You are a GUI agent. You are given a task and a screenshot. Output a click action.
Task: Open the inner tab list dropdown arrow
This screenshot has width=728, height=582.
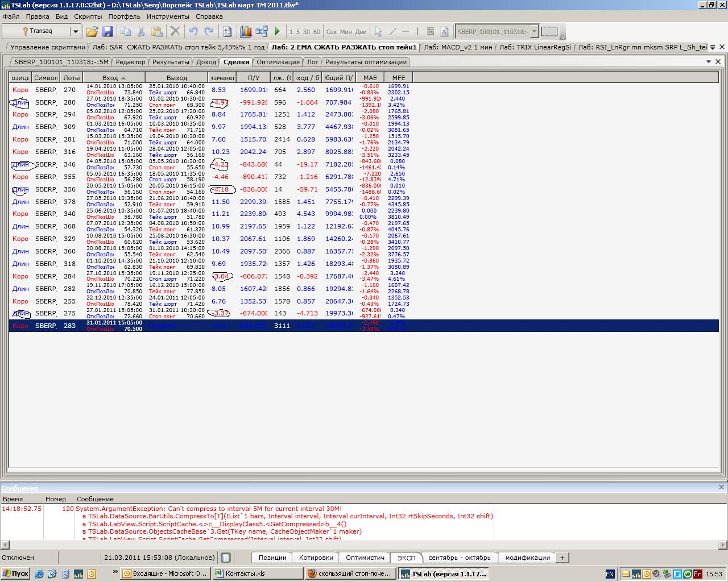pos(709,61)
